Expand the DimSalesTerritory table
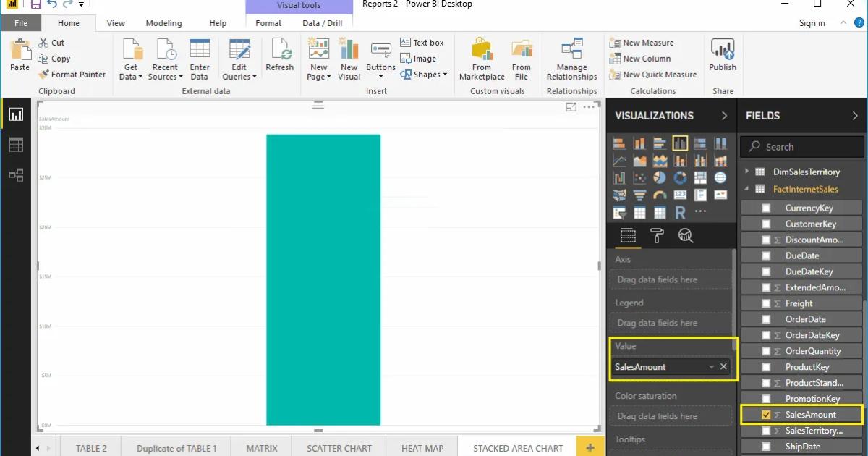This screenshot has width=868, height=456. tap(746, 172)
